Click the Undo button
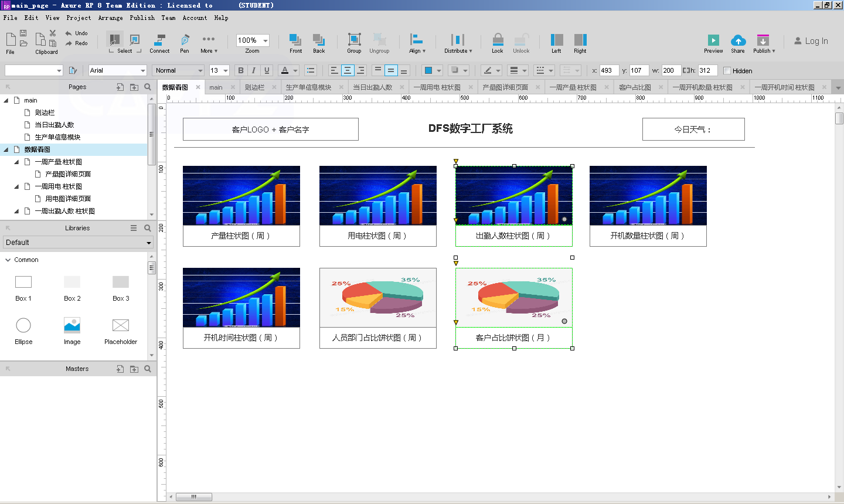The image size is (844, 504). click(x=76, y=33)
